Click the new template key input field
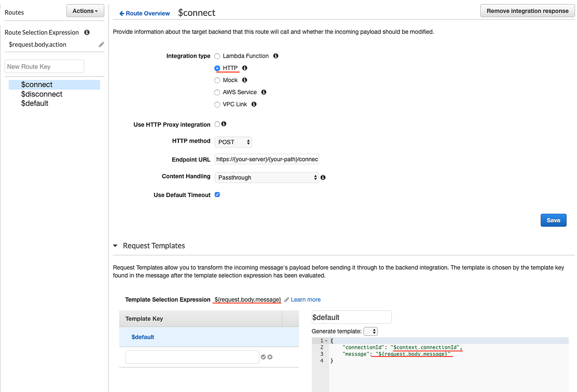 192,357
